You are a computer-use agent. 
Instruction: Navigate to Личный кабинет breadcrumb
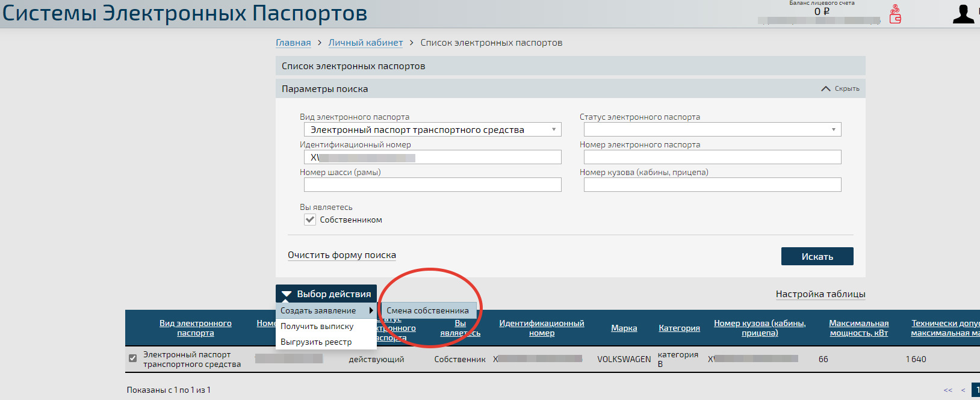coord(365,43)
